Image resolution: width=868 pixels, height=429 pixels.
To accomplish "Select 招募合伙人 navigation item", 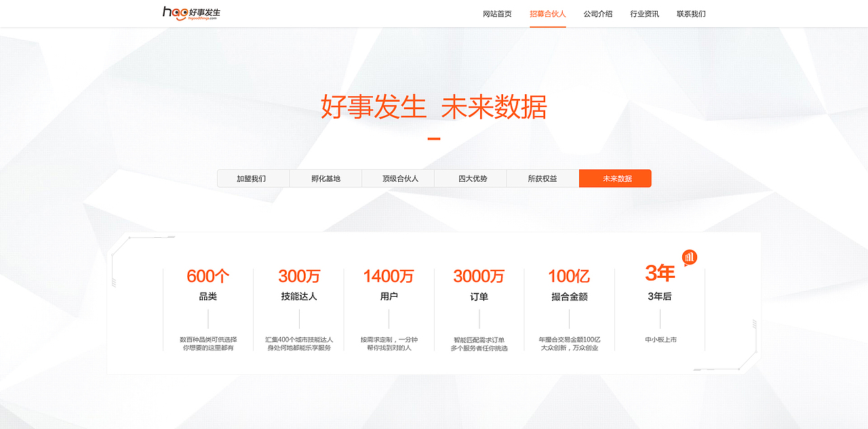I will point(548,14).
